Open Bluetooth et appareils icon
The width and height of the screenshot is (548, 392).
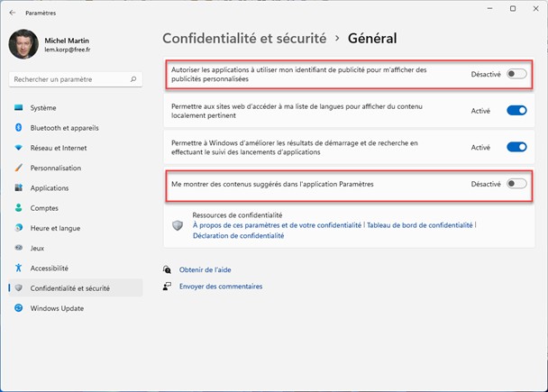[19, 128]
